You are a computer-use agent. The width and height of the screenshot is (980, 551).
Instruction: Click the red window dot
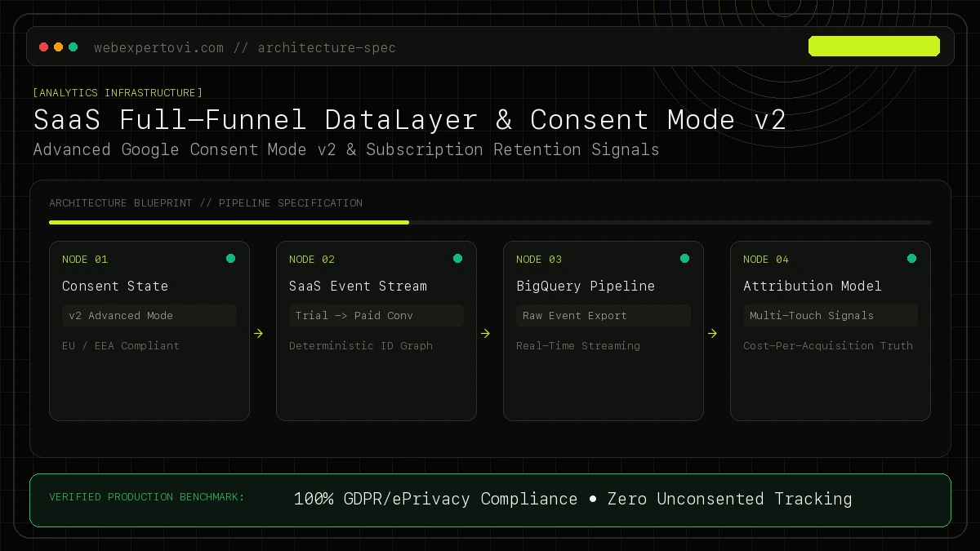44,47
